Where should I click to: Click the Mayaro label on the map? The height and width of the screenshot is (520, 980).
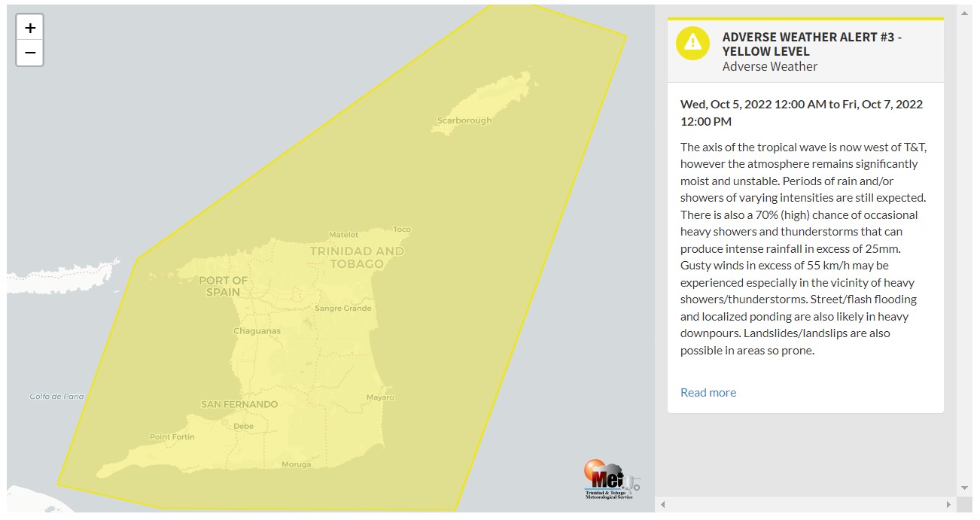click(380, 397)
